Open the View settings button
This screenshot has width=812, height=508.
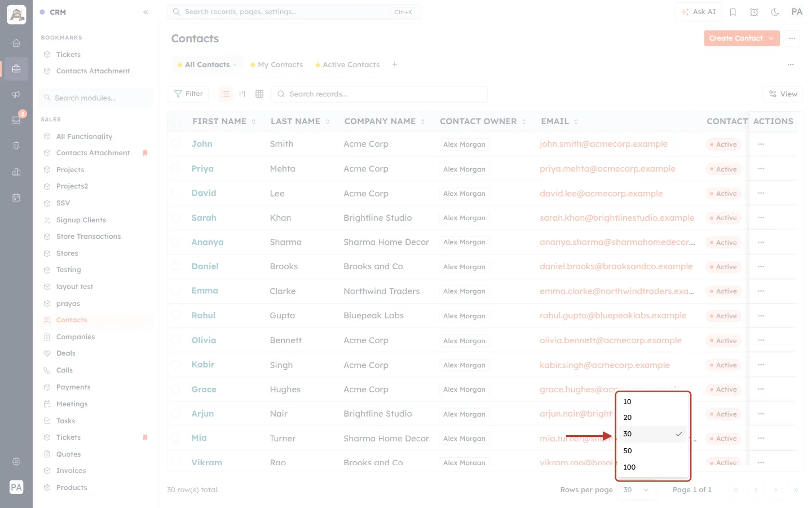click(783, 94)
